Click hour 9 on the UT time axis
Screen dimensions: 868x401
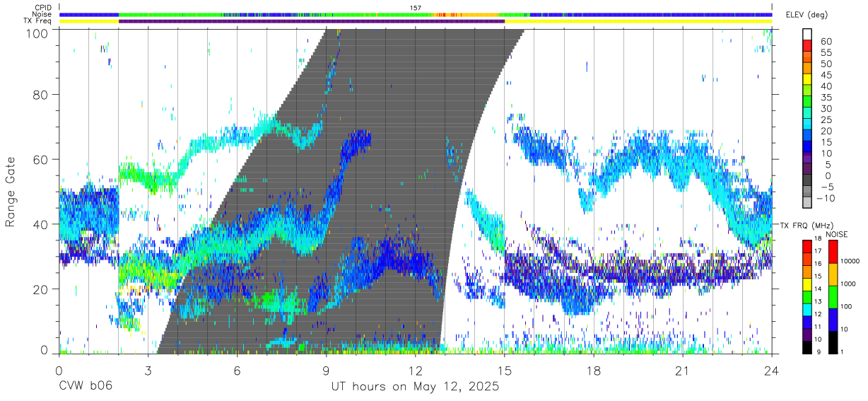[x=326, y=371]
